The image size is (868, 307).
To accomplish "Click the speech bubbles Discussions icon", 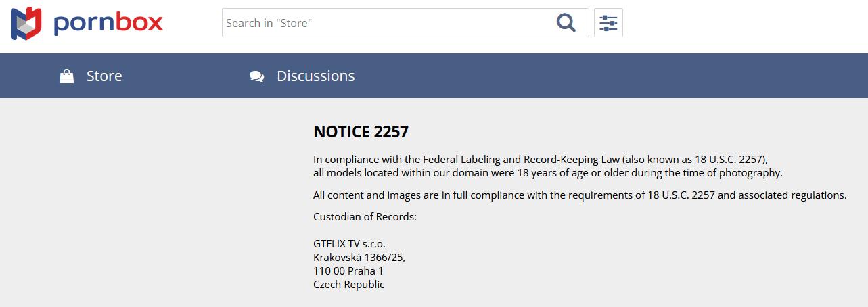I will click(256, 76).
